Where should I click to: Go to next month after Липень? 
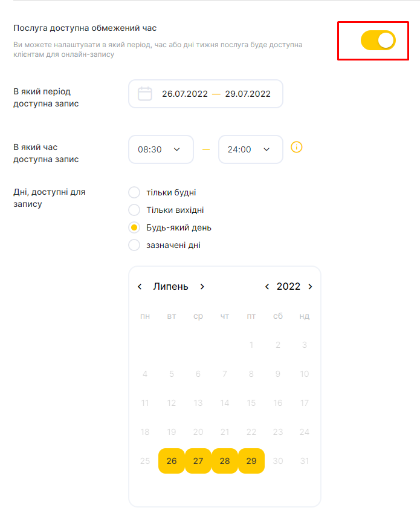point(202,287)
